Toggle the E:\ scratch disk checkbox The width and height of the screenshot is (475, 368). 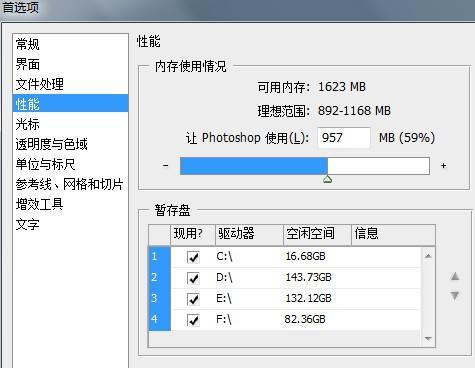click(193, 299)
